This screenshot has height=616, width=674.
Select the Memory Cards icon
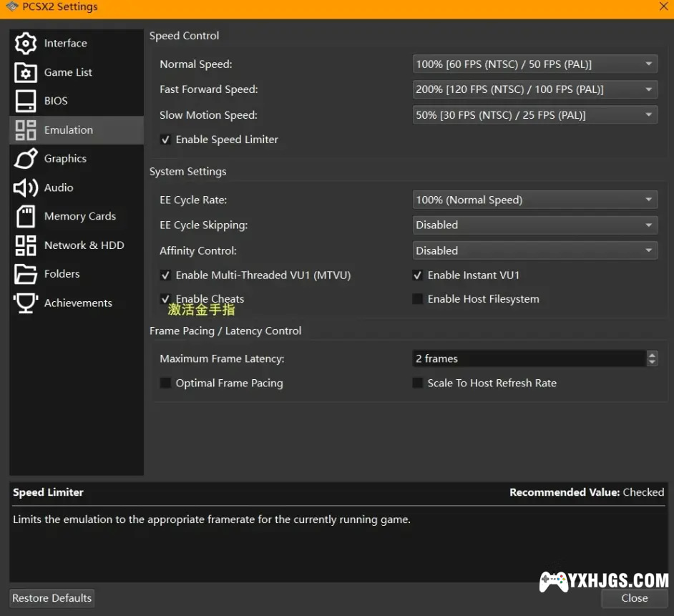pyautogui.click(x=26, y=216)
